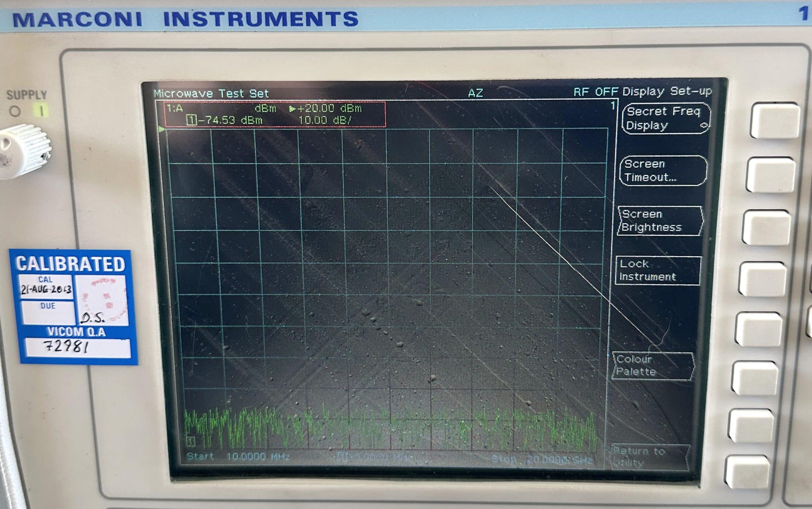Open the Colour Palette softkey
This screenshot has width=812, height=509.
pyautogui.click(x=653, y=366)
